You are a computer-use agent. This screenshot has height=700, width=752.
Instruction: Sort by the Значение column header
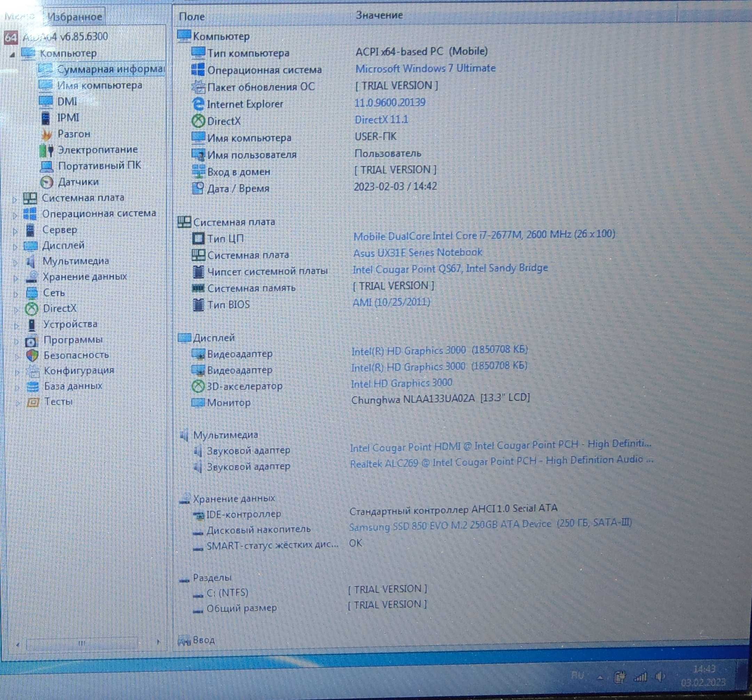[379, 15]
